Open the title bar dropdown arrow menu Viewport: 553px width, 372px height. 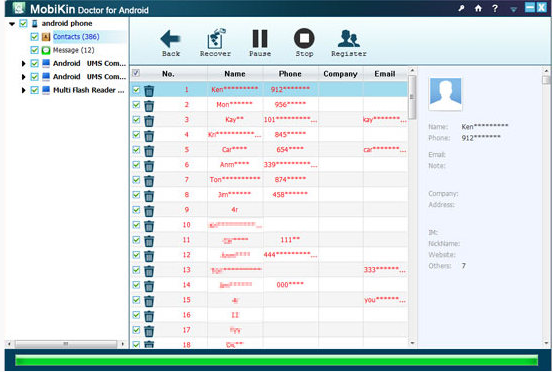pos(514,10)
